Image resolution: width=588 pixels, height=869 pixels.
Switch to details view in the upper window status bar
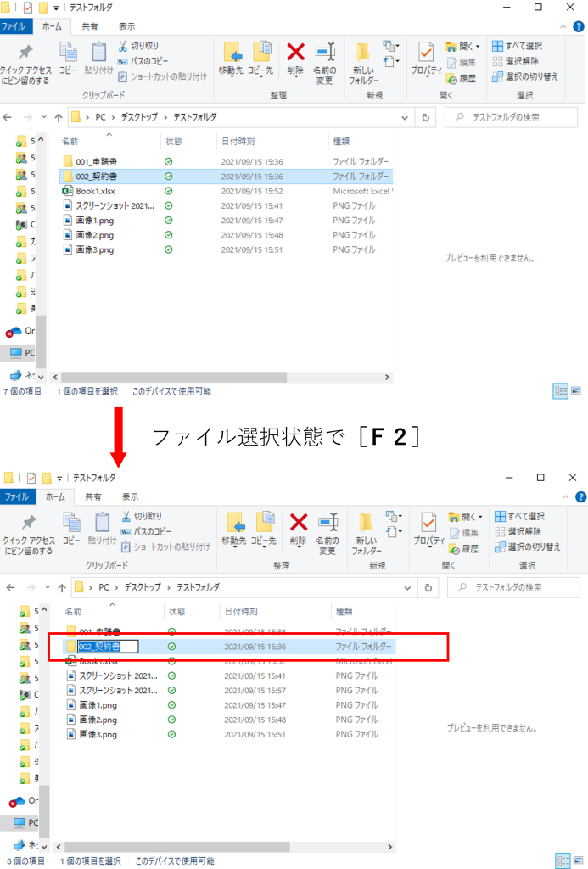coord(561,391)
